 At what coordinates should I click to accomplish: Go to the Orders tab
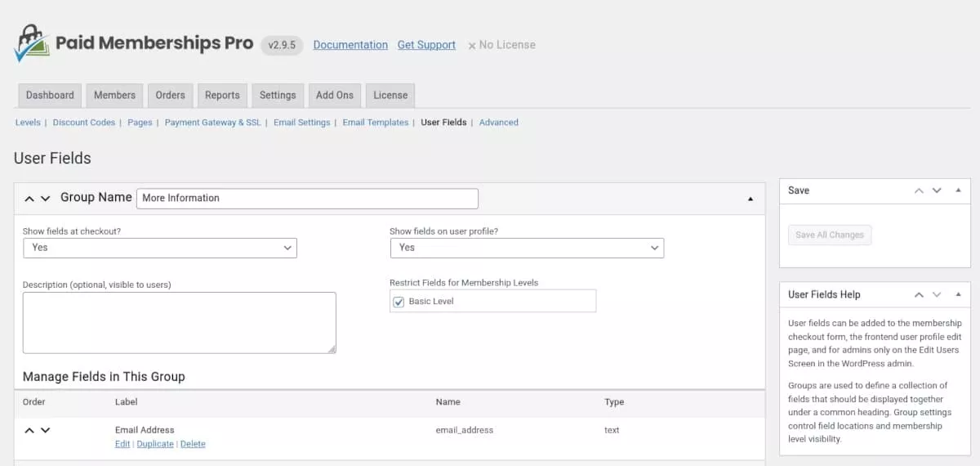(170, 96)
